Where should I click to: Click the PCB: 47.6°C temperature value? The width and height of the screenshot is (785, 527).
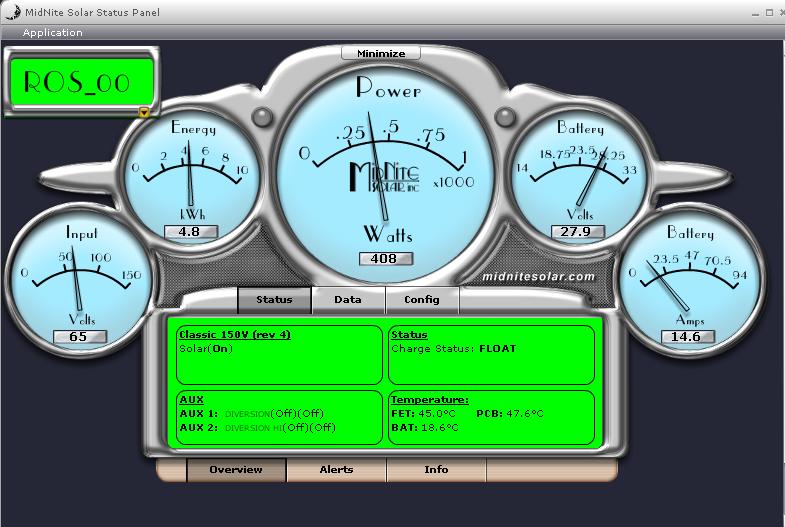point(510,413)
